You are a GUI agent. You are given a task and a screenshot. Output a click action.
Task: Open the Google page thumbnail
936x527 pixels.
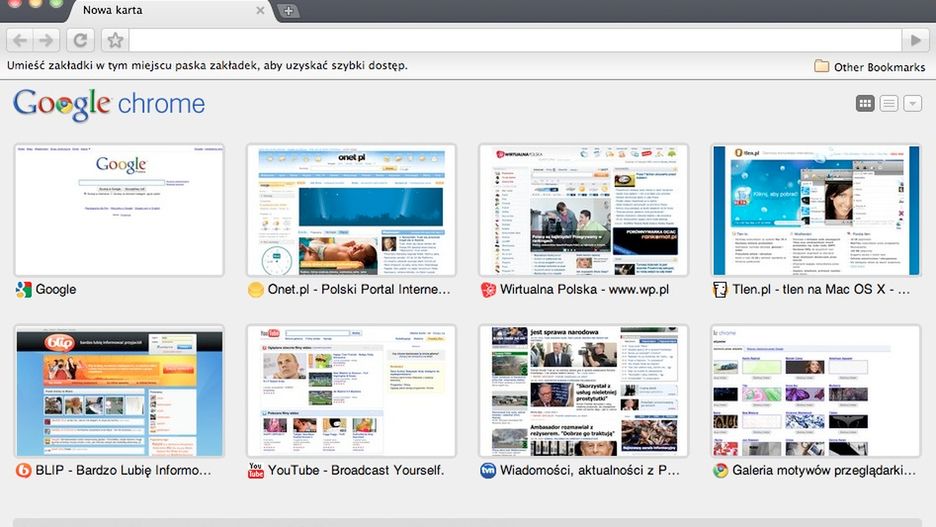tap(119, 210)
